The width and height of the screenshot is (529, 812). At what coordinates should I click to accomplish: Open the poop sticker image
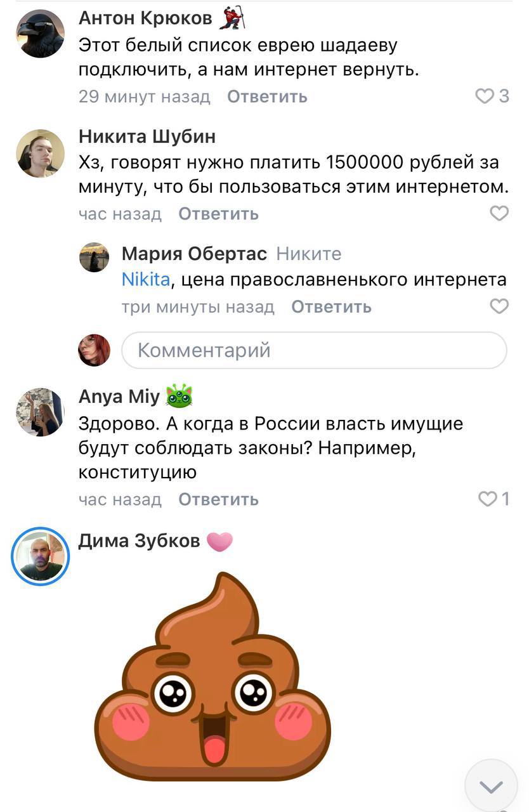(212, 676)
